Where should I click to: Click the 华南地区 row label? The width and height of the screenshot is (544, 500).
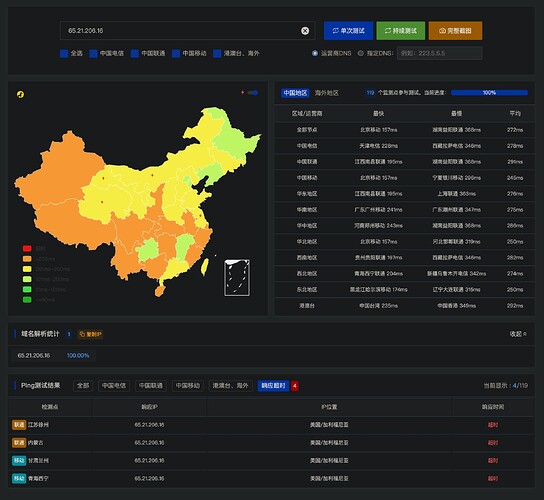pyautogui.click(x=307, y=210)
